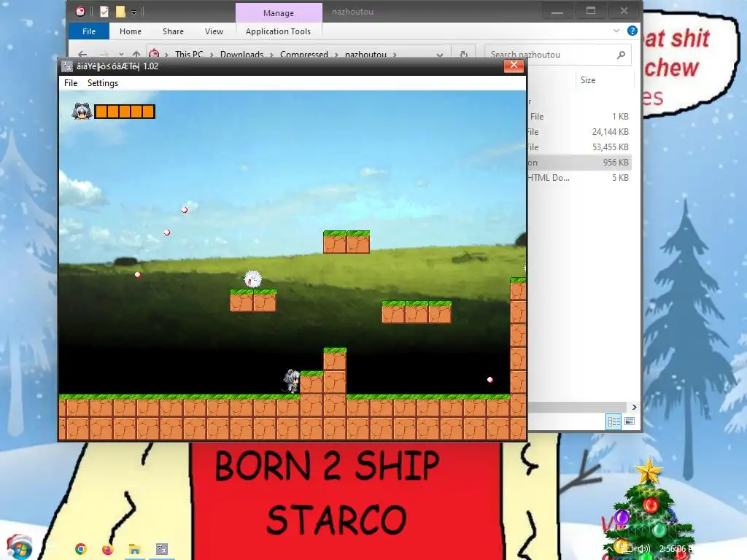Screen dimensions: 747x560
Task: Open the volume control in system tray
Action: [644, 549]
